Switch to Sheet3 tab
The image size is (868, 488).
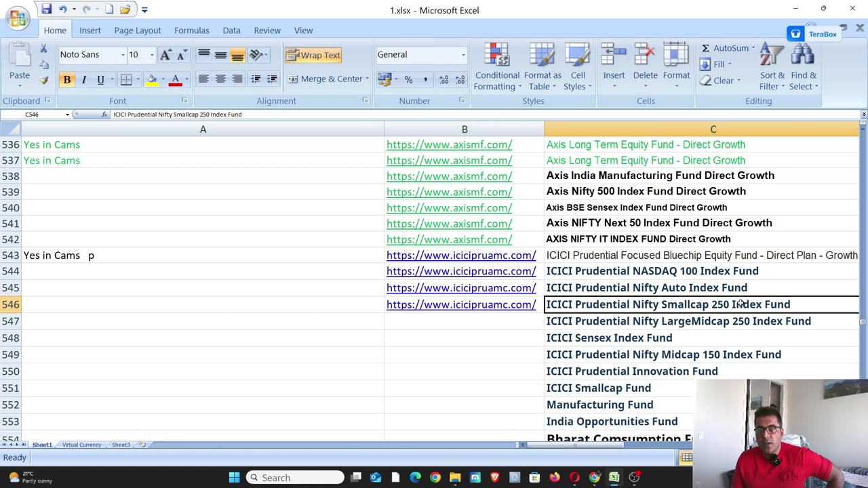[121, 445]
